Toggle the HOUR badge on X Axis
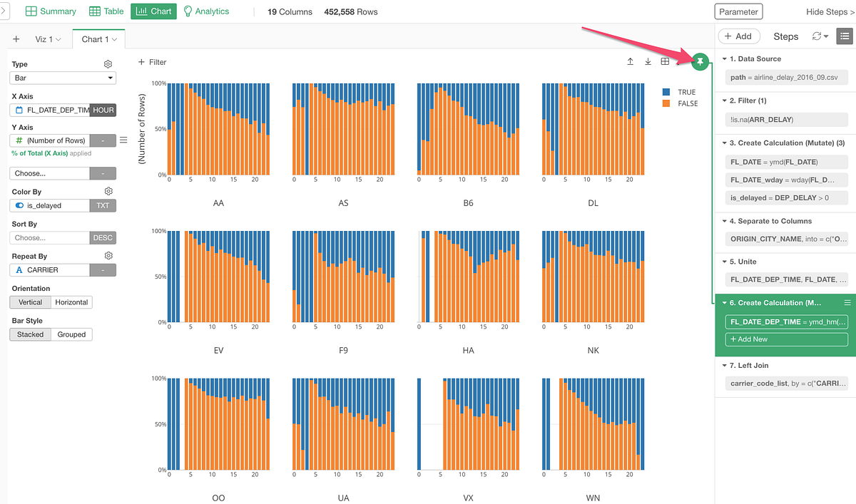The height and width of the screenshot is (504, 856). pyautogui.click(x=103, y=110)
